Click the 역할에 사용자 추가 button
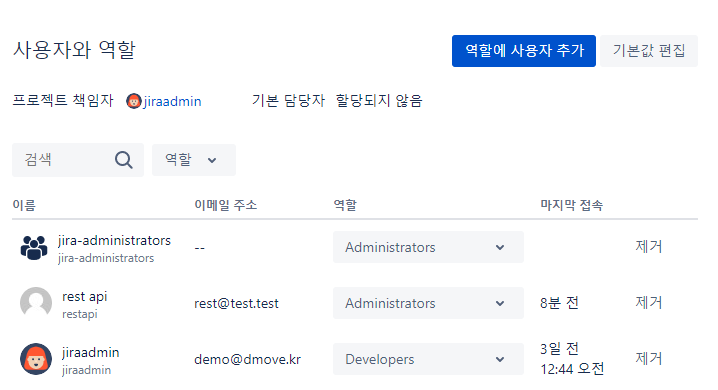The width and height of the screenshot is (718, 390). [524, 51]
